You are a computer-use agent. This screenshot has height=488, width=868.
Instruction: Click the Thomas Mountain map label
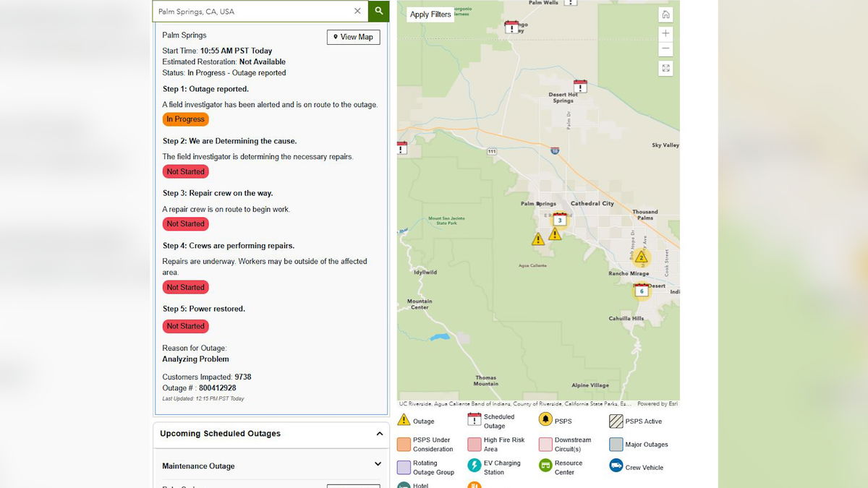pyautogui.click(x=486, y=380)
